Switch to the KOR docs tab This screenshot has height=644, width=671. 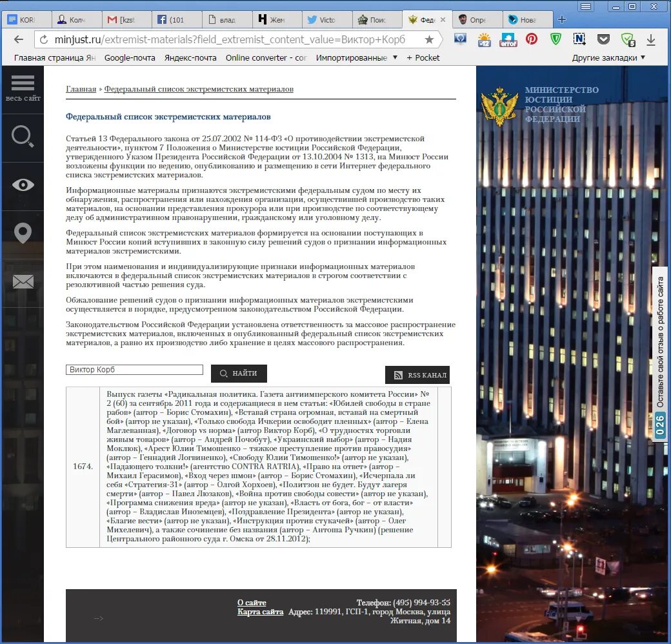click(26, 20)
